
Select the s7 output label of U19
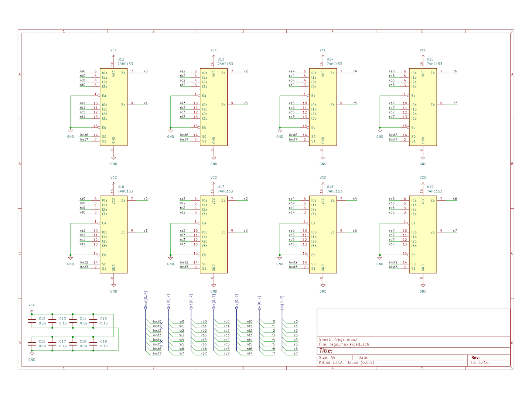[455, 231]
